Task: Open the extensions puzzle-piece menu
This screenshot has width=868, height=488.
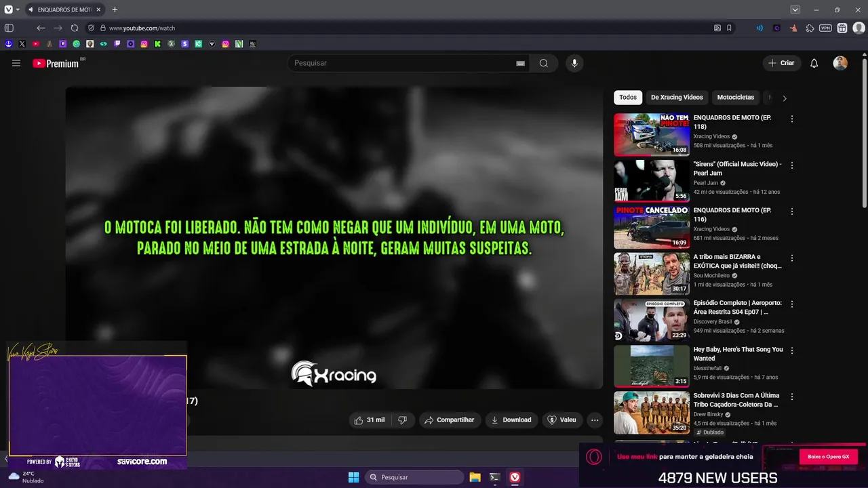Action: tap(810, 28)
